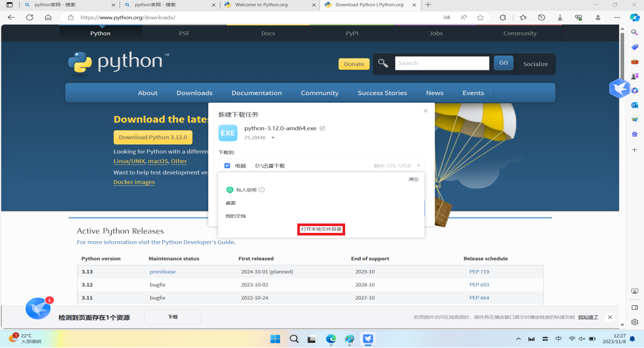Select the PyPI top navigation tab
The width and height of the screenshot is (644, 348).
pyautogui.click(x=352, y=33)
